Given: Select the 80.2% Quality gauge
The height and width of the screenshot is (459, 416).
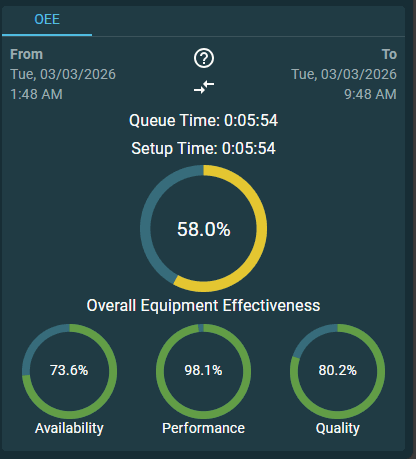Looking at the screenshot, I should (337, 371).
